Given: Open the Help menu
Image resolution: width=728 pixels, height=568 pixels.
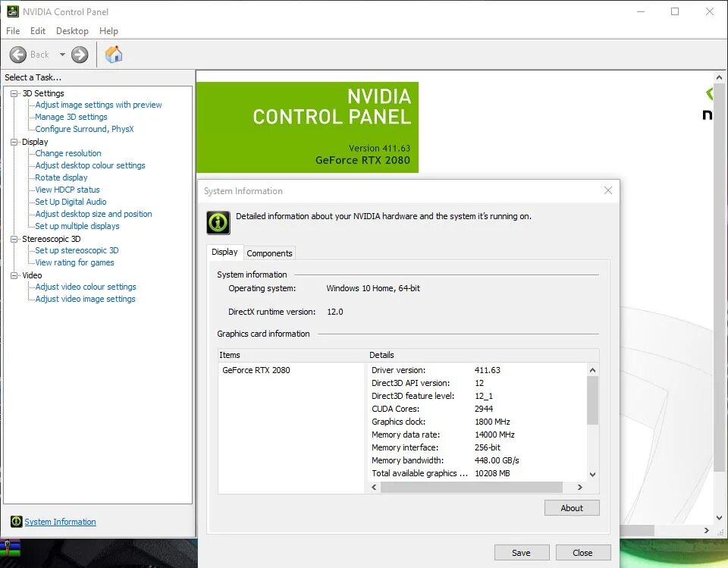Looking at the screenshot, I should [108, 30].
